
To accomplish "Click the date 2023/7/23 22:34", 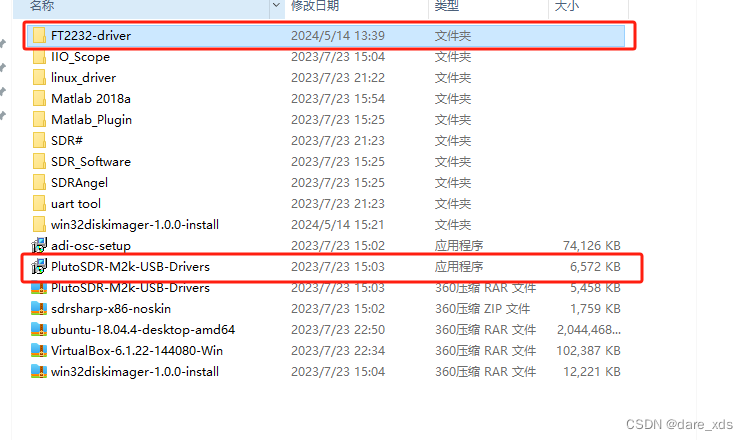I will coord(338,351).
